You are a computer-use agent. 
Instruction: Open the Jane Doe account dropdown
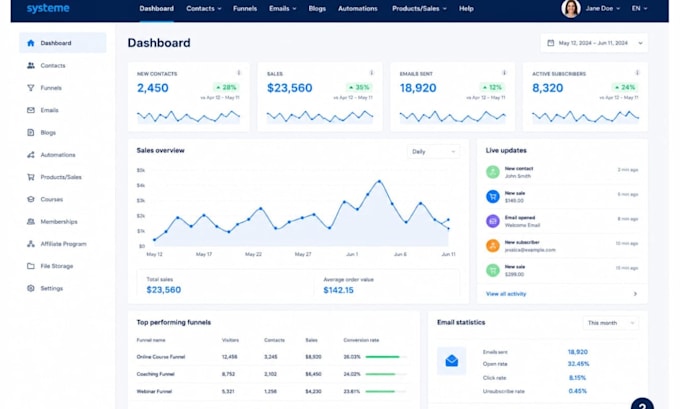618,9
